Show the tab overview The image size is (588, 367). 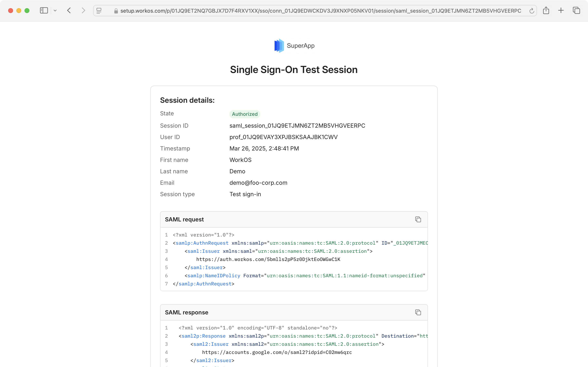coord(576,11)
